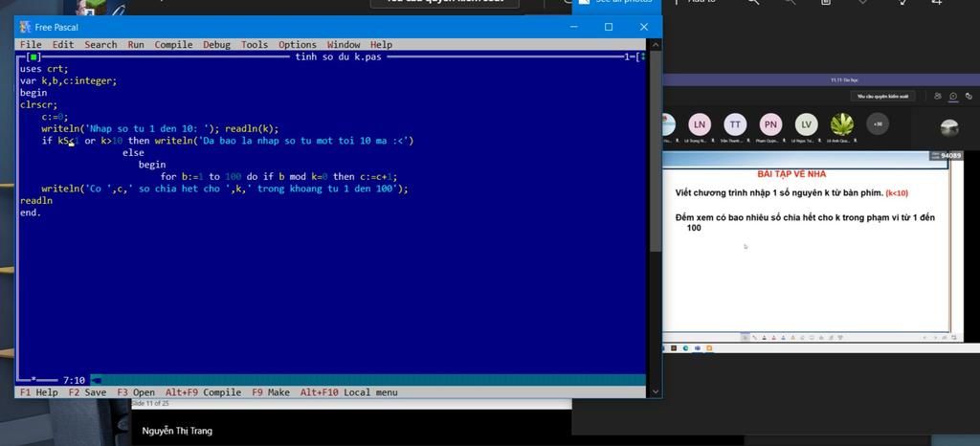Open the +30 more participants bubble
Image resolution: width=980 pixels, height=446 pixels.
tap(878, 123)
